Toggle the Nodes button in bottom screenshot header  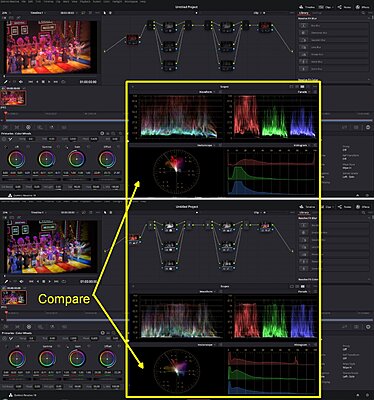[344, 207]
